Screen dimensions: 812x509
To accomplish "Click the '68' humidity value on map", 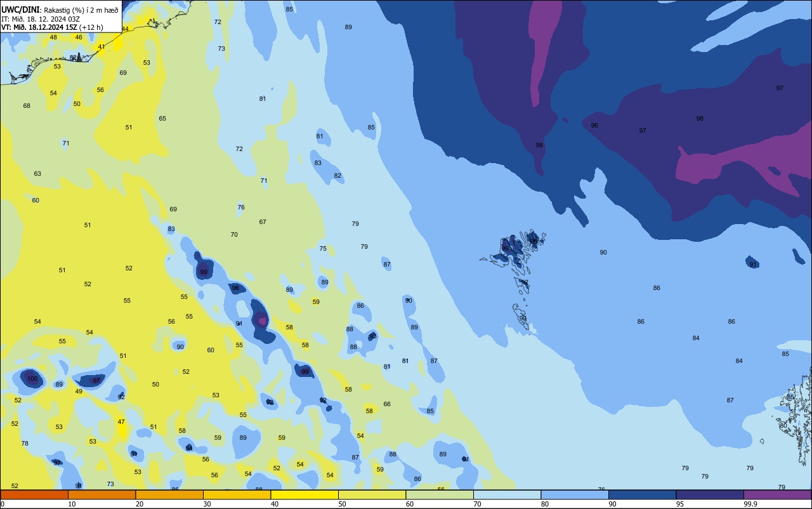I will [27, 105].
